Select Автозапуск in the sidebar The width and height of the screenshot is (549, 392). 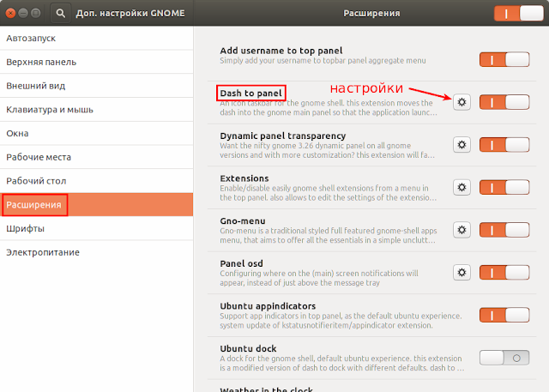click(96, 38)
